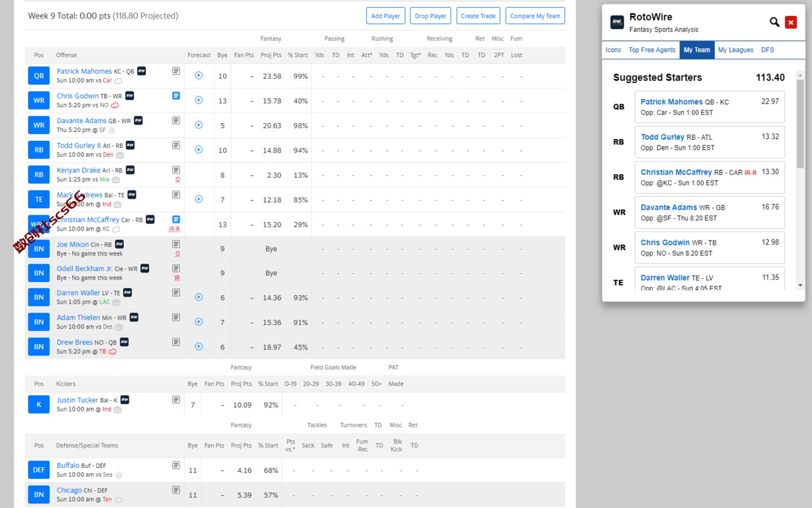Open Todd Gurley link in Suggested Starters
812x508 pixels.
[x=662, y=137]
